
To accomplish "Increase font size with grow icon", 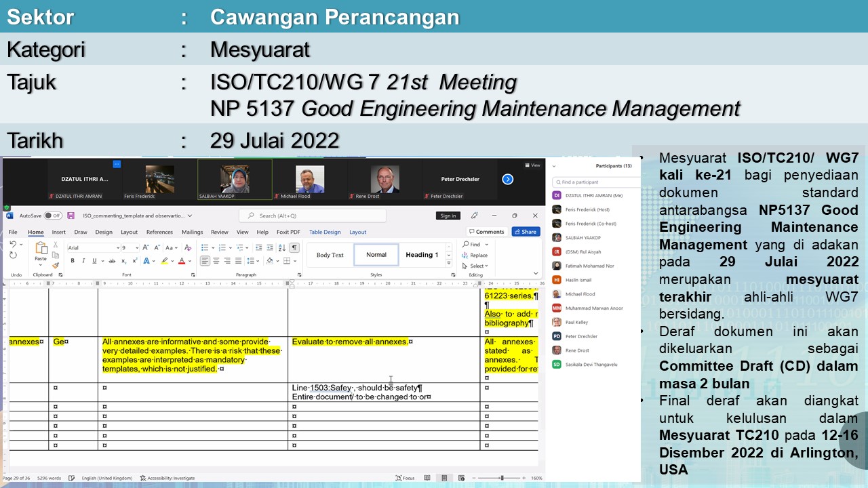I will pyautogui.click(x=145, y=247).
